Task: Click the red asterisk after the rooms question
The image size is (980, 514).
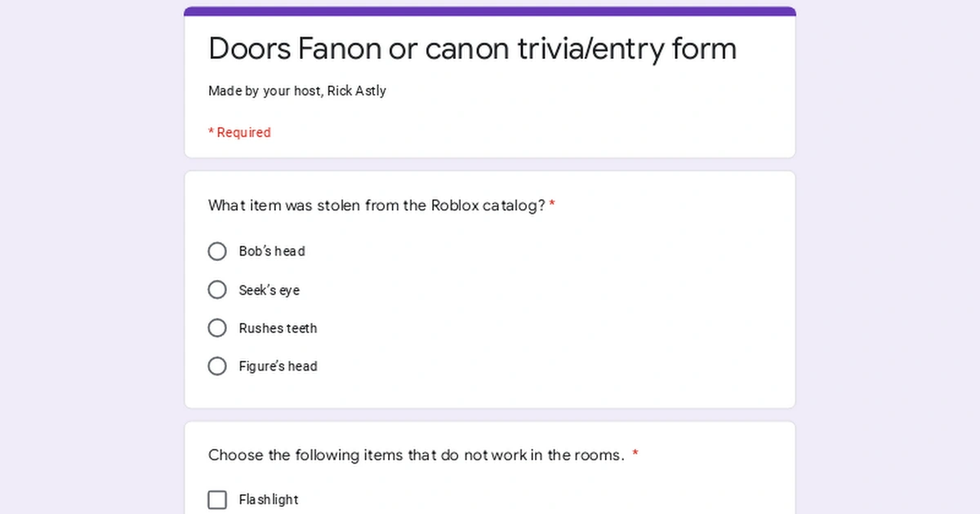Action: (635, 454)
